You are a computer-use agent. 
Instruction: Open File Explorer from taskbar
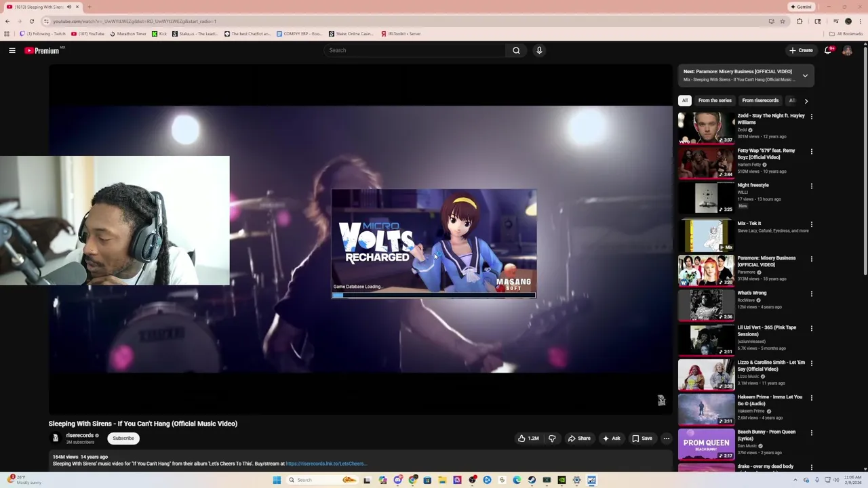point(442,480)
